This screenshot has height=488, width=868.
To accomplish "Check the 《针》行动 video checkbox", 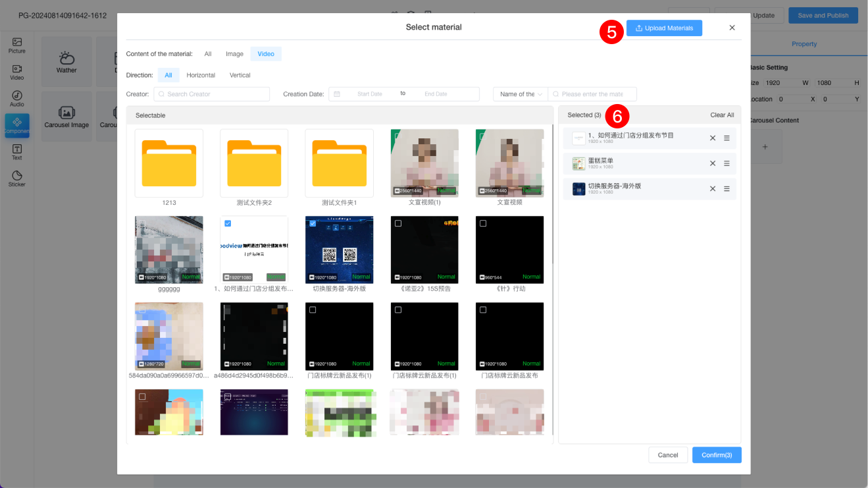I will pyautogui.click(x=483, y=224).
